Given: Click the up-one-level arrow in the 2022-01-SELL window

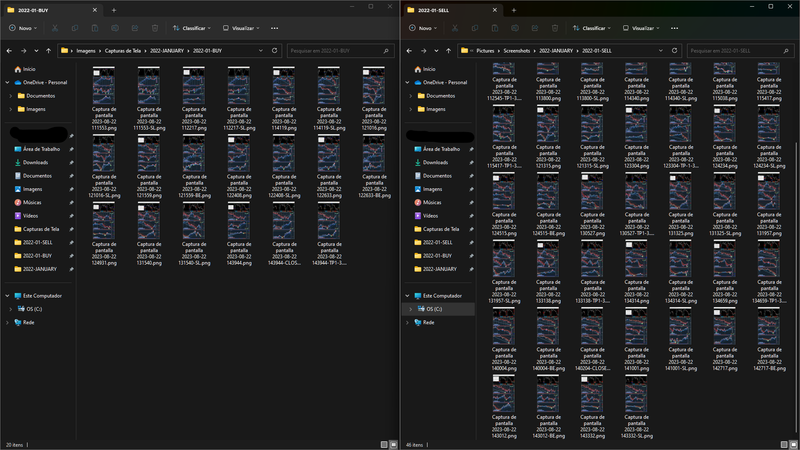Looking at the screenshot, I should click(x=449, y=49).
